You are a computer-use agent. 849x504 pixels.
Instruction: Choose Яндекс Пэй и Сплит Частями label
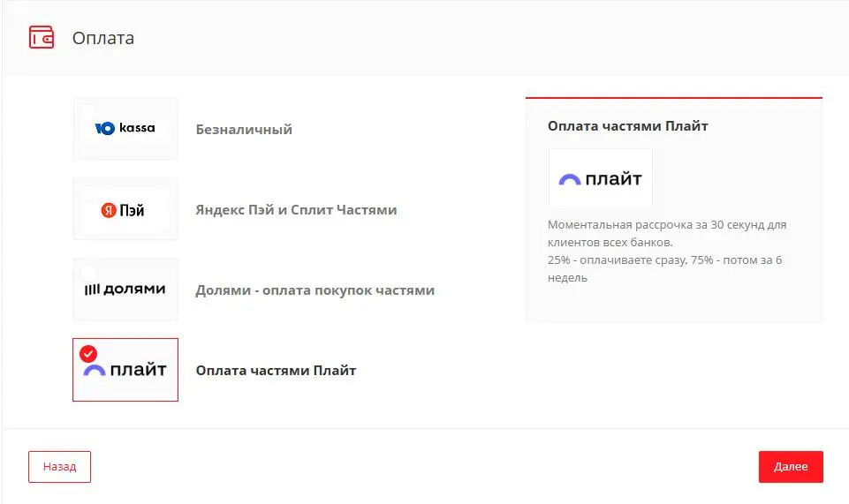[x=296, y=210]
